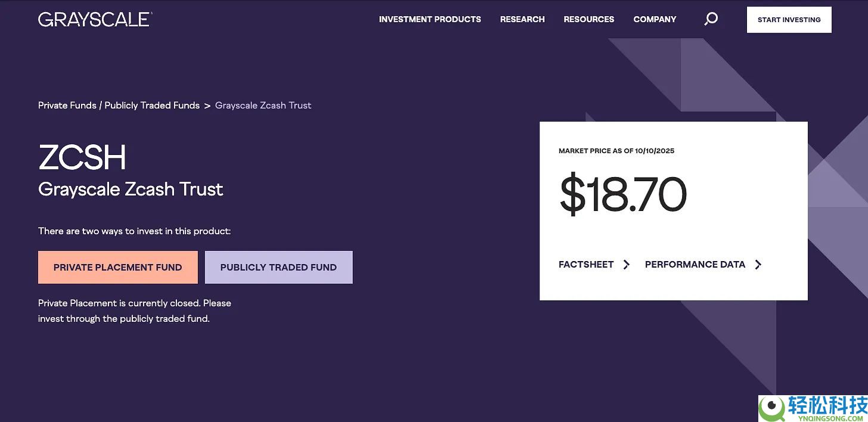Click the Grayscale logo
The height and width of the screenshot is (422, 868).
[x=95, y=19]
